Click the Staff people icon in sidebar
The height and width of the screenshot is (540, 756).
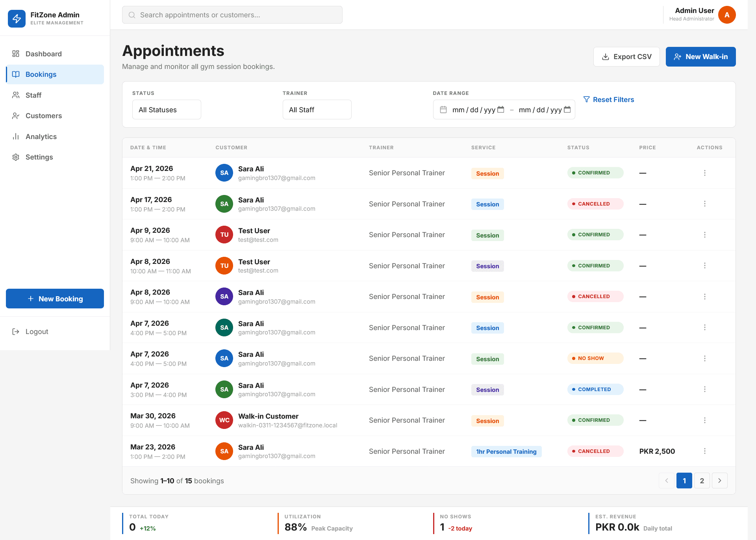click(x=16, y=95)
